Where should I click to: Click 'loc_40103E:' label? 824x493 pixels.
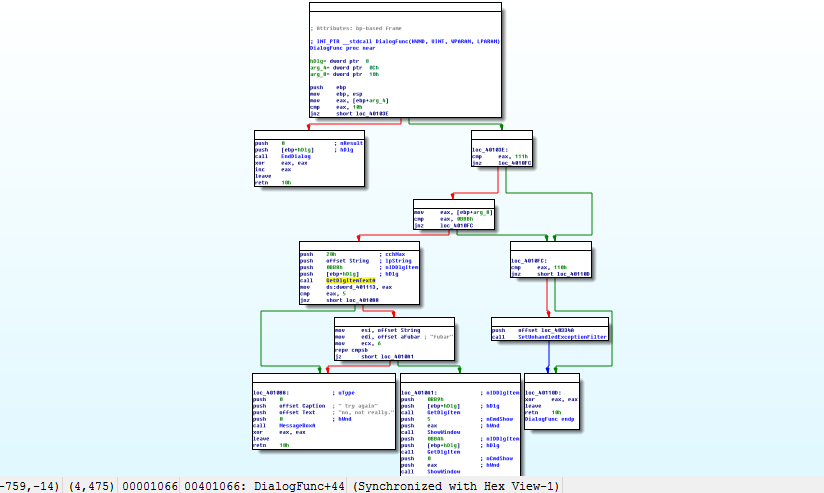point(490,150)
